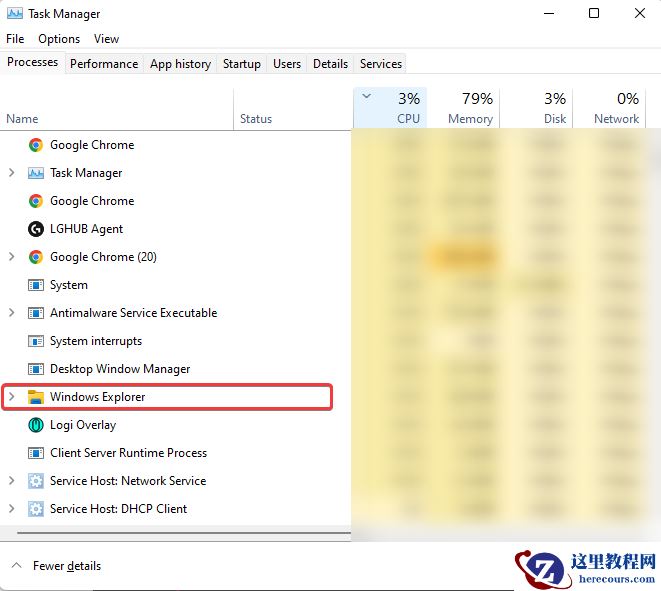Click the Google Chrome (20) icon
The image size is (661, 591).
(x=36, y=257)
